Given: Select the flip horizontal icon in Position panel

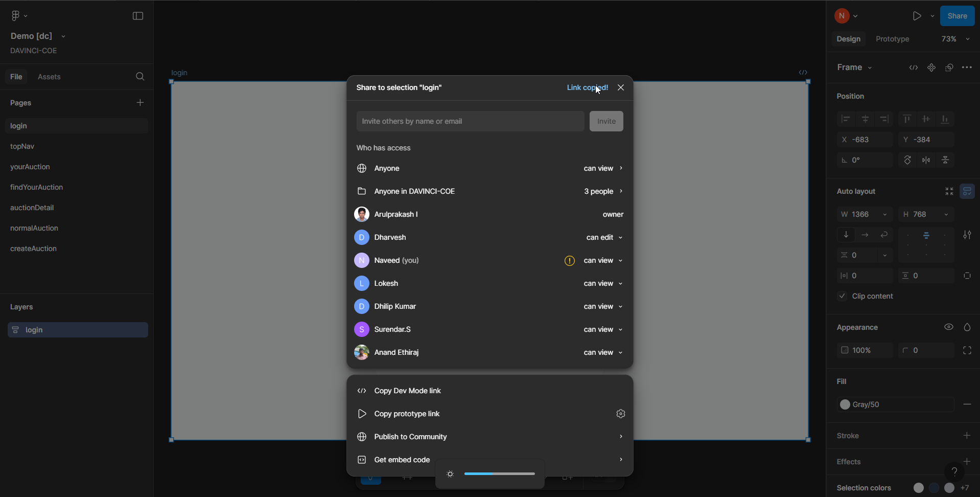Looking at the screenshot, I should tap(926, 160).
